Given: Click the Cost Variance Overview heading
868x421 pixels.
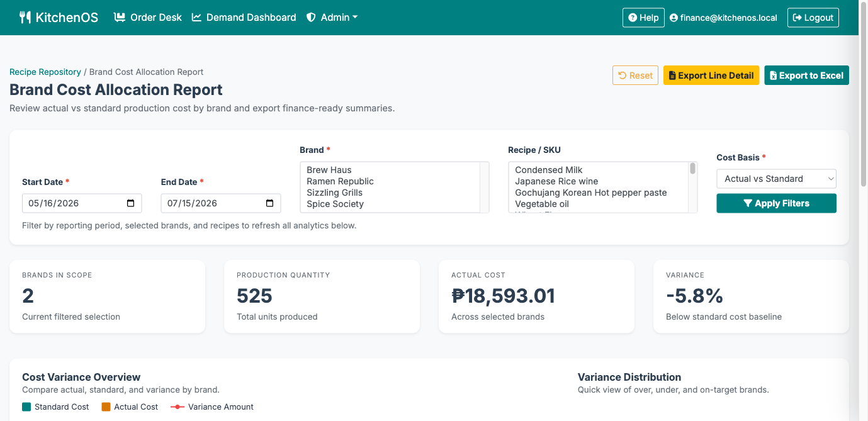Looking at the screenshot, I should [81, 377].
